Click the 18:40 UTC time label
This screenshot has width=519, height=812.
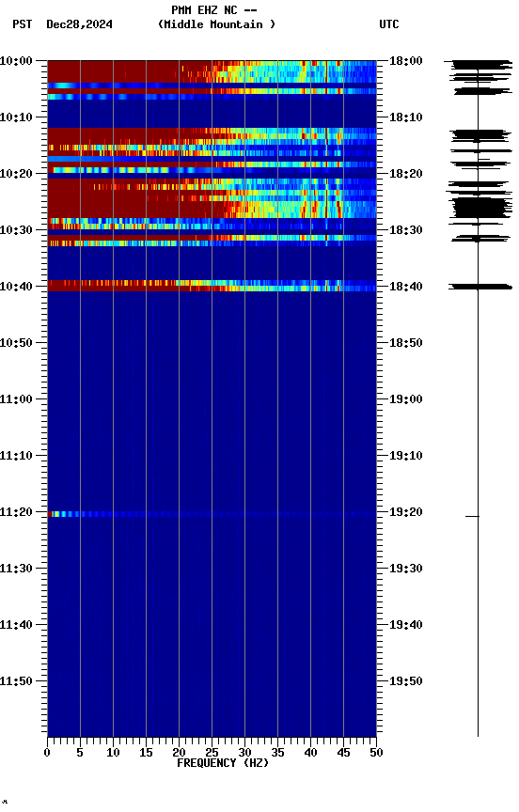406,287
